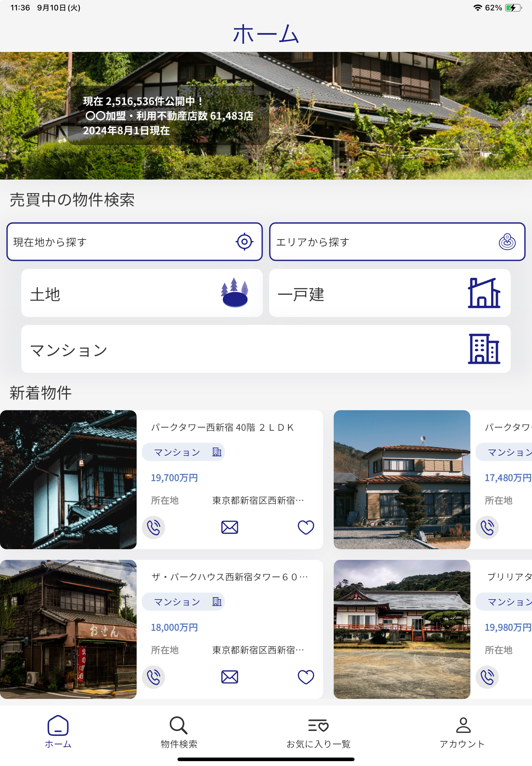Image resolution: width=532 pixels, height=766 pixels.
Task: Favorite the 19,700万円 listing heart
Action: (x=306, y=527)
